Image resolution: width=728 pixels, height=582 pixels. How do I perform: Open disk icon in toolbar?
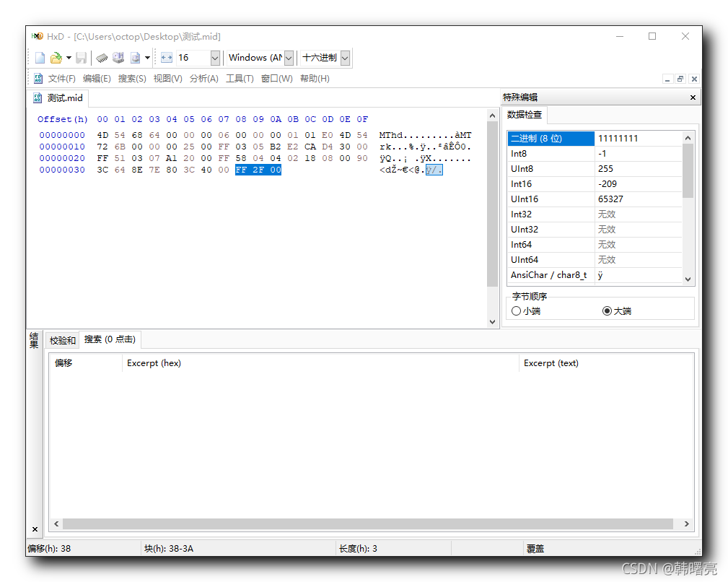[118, 58]
